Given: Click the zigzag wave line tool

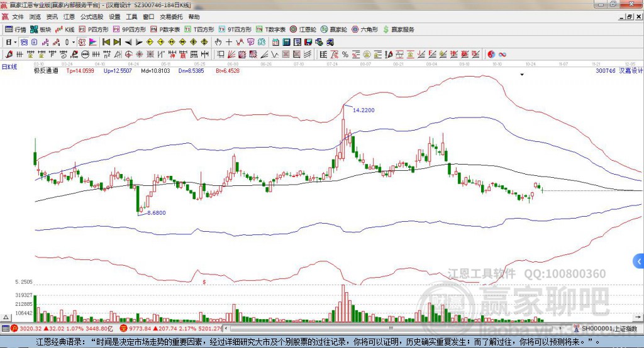Looking at the screenshot, I should 275,54.
